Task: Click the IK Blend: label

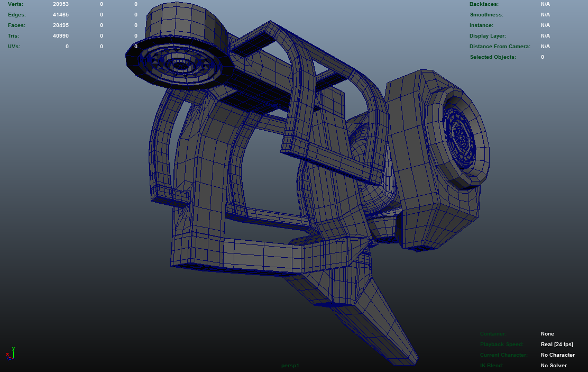Action: (x=491, y=365)
